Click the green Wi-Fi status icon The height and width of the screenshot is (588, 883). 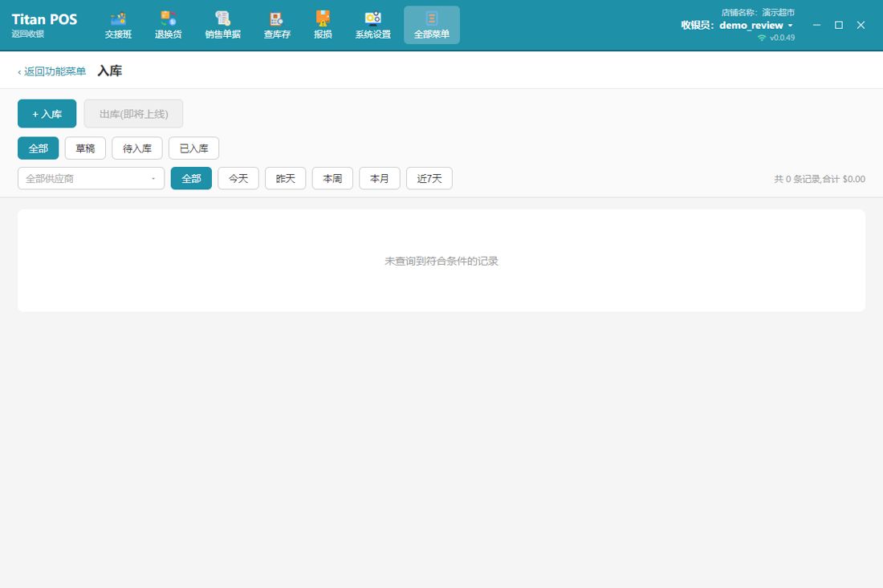762,38
